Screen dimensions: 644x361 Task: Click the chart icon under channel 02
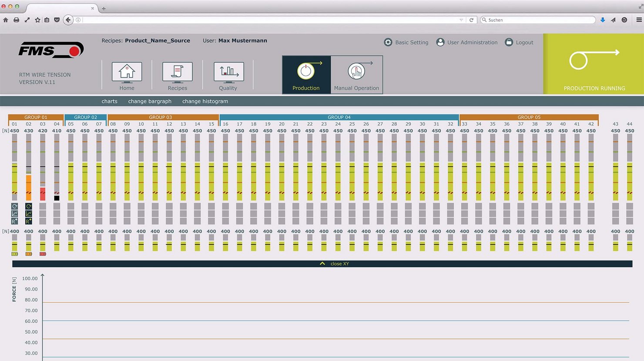pos(29,214)
